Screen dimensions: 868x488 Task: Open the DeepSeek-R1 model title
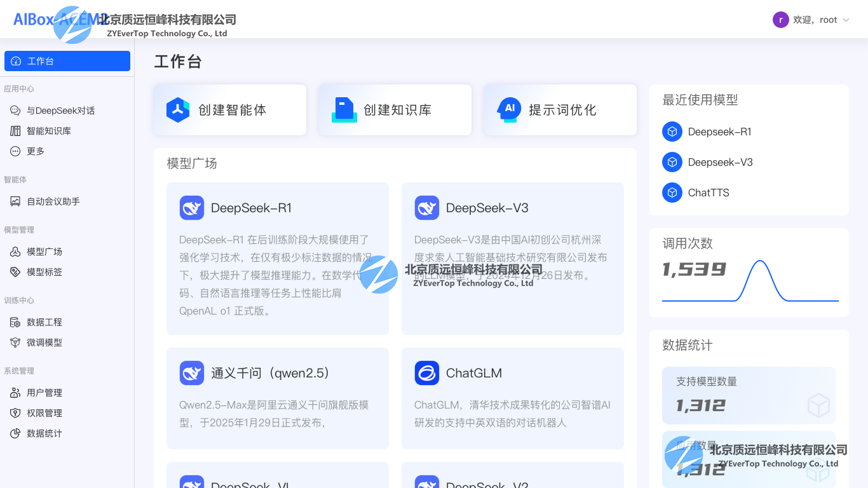[252, 208]
